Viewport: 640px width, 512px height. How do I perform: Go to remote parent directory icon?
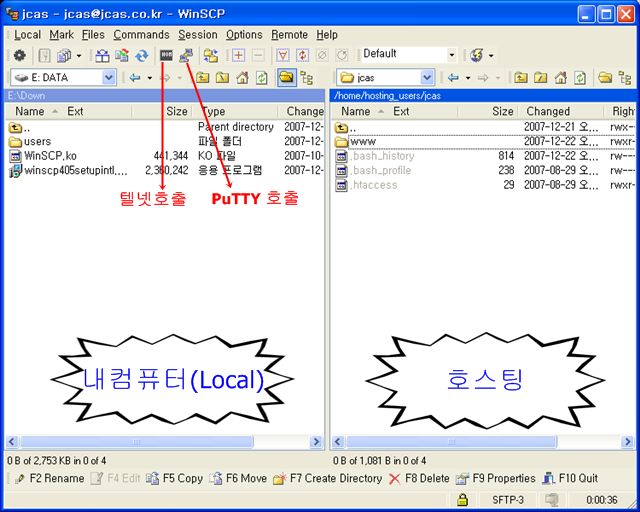pos(520,78)
